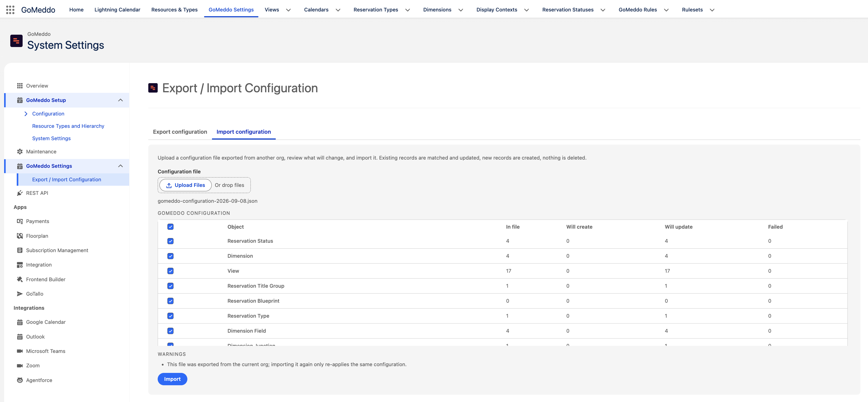Click the 'Will update' column header
Screen dimensions: 868x402
(x=679, y=227)
